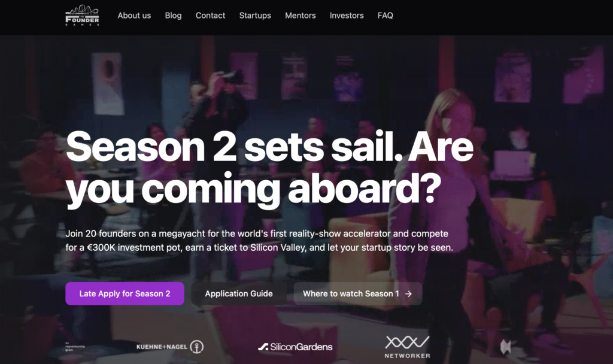Click the faded sponsor emblem at far right
Screen dimensions: 613x364
[505, 347]
